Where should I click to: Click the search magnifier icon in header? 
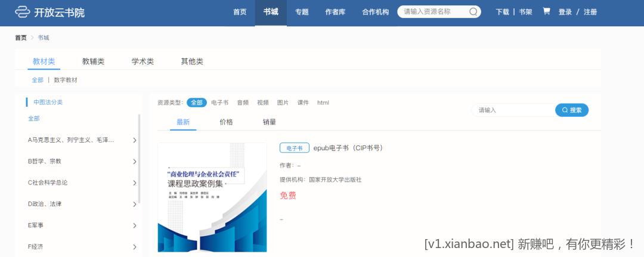(x=473, y=11)
